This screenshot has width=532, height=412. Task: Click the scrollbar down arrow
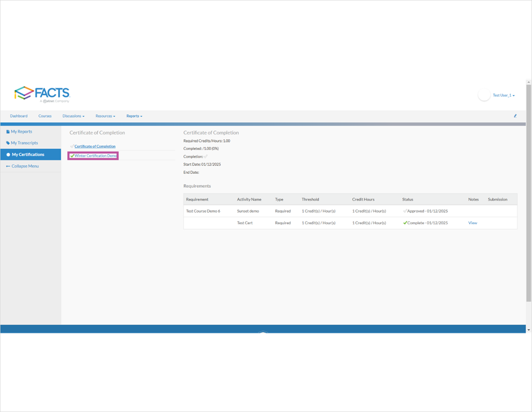point(529,330)
